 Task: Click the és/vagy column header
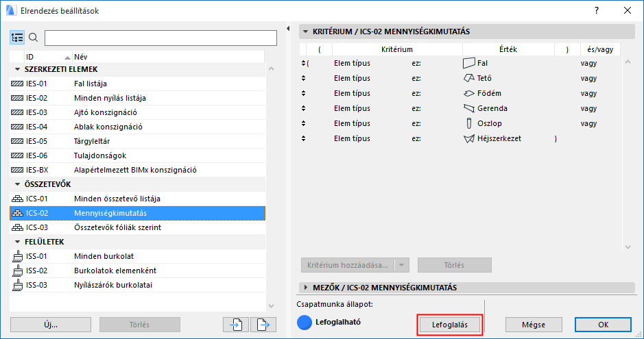600,49
